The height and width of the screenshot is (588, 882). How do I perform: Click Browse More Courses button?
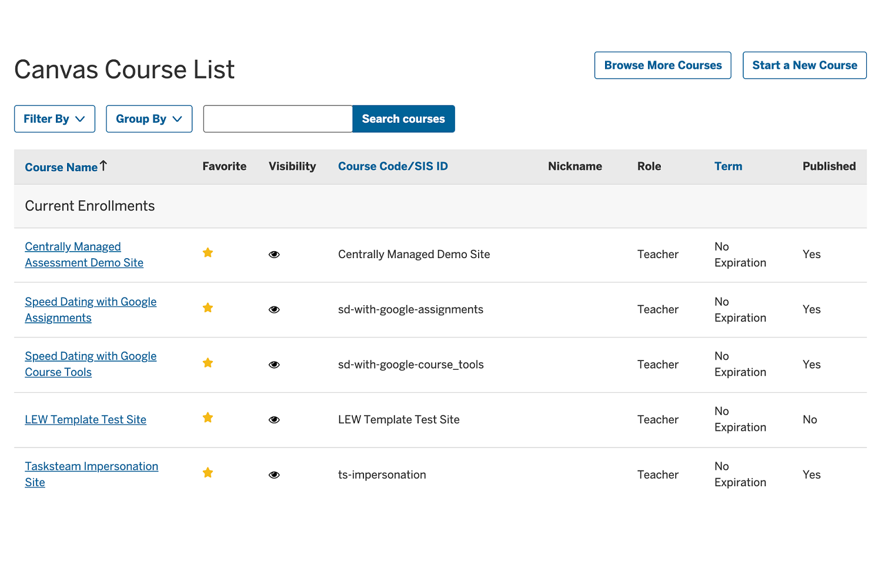[x=663, y=65]
